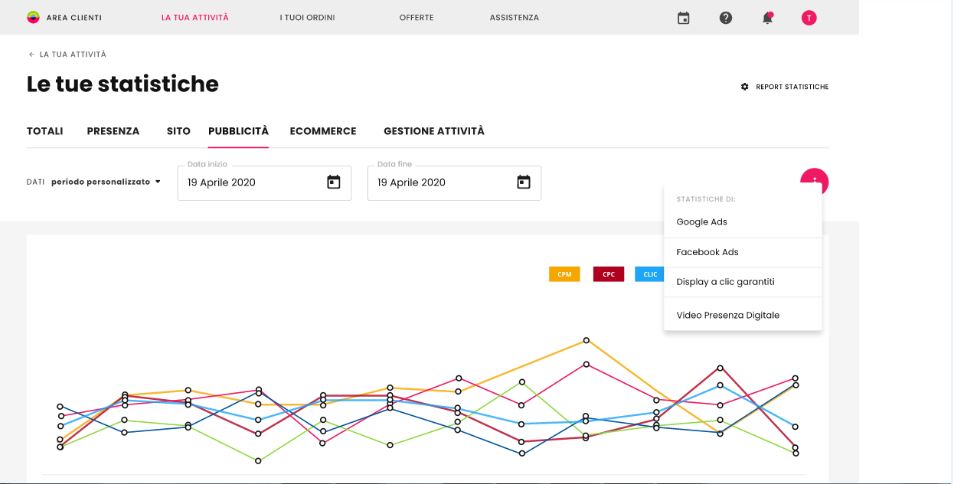Open the Data inizio calendar picker icon
The image size is (953, 484).
334,182
